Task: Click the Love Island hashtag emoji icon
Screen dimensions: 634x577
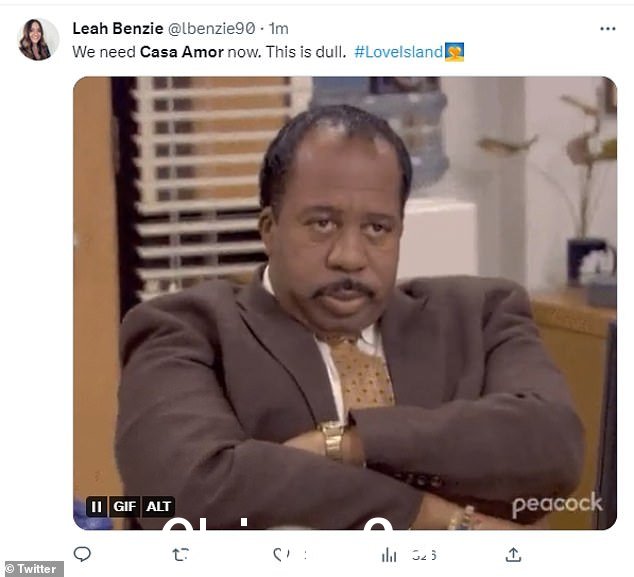Action: [x=454, y=52]
